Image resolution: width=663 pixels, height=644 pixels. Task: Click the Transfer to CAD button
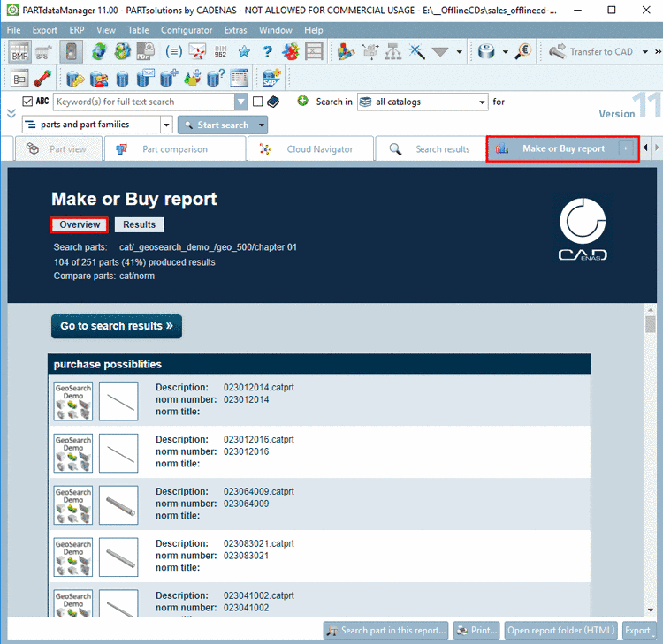(591, 52)
